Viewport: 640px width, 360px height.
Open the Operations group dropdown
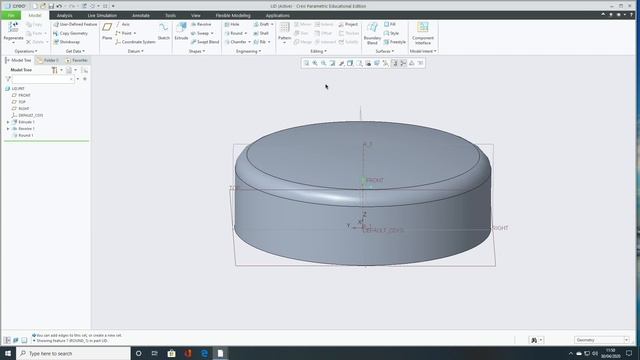26,51
